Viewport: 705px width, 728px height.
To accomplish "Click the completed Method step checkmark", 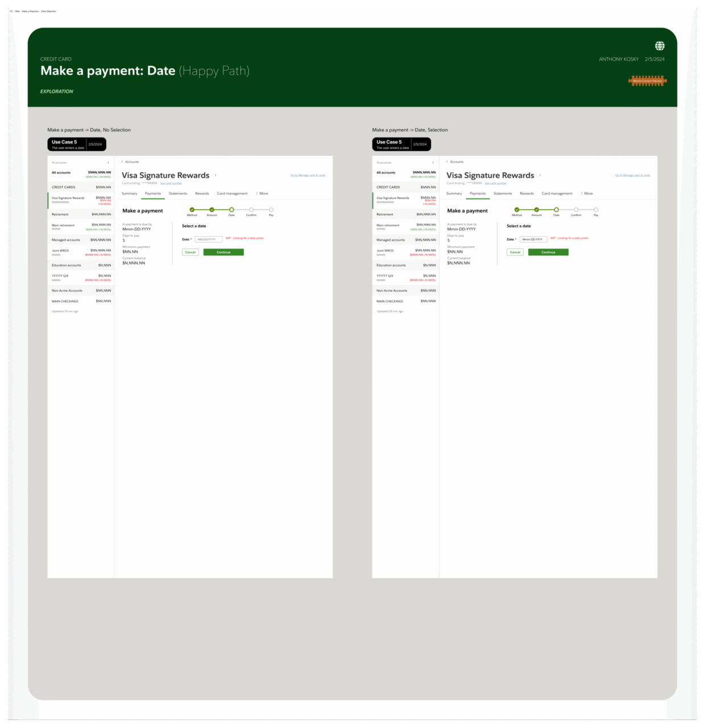I will 192,209.
